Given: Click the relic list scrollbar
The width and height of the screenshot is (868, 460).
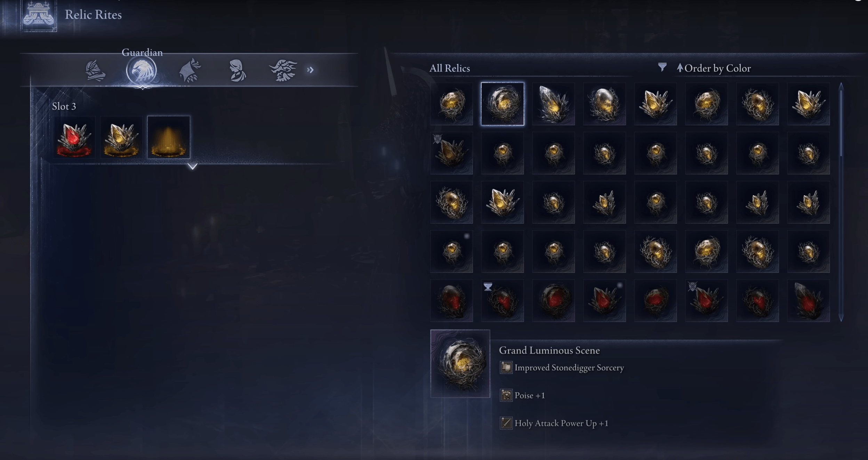Looking at the screenshot, I should tap(841, 202).
